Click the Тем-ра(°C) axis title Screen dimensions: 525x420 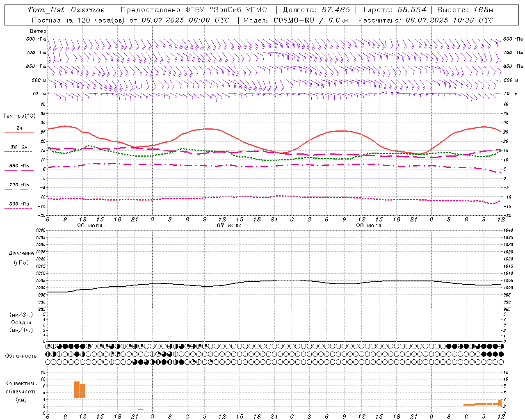(19, 116)
